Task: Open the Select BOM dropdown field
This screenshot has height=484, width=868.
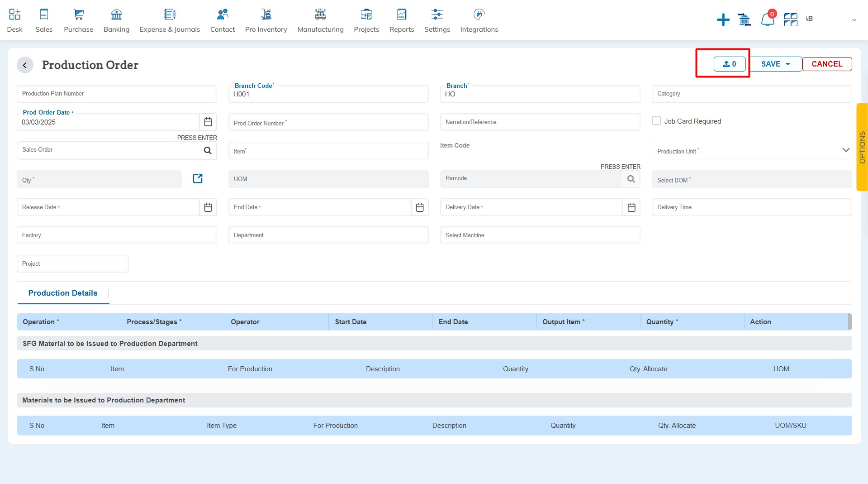Action: [x=752, y=179]
